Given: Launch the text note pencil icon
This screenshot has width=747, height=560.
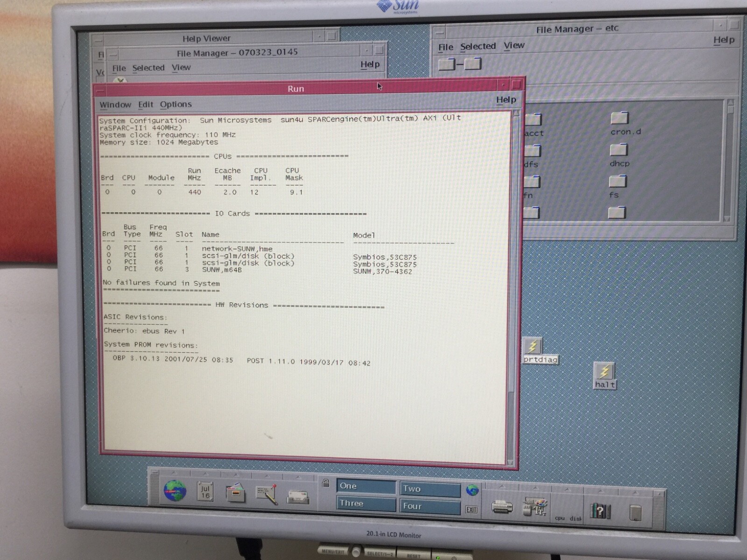Looking at the screenshot, I should click(x=267, y=495).
